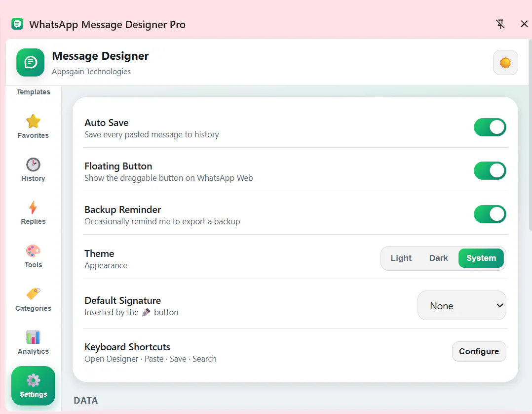Open the Tools palette icon
The height and width of the screenshot is (414, 532).
pyautogui.click(x=33, y=251)
